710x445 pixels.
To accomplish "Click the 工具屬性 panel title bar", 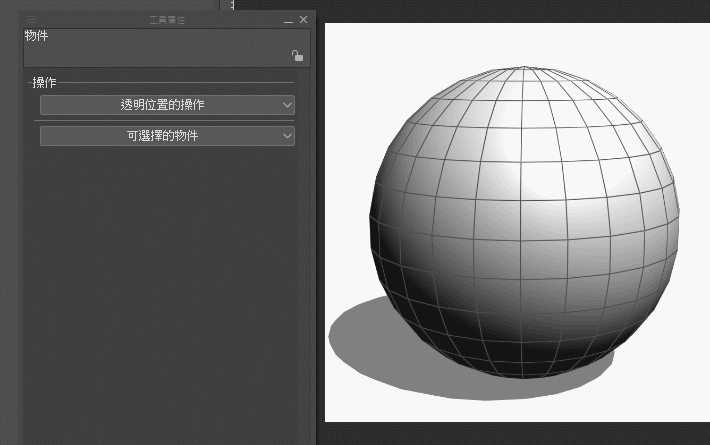I will 166,19.
